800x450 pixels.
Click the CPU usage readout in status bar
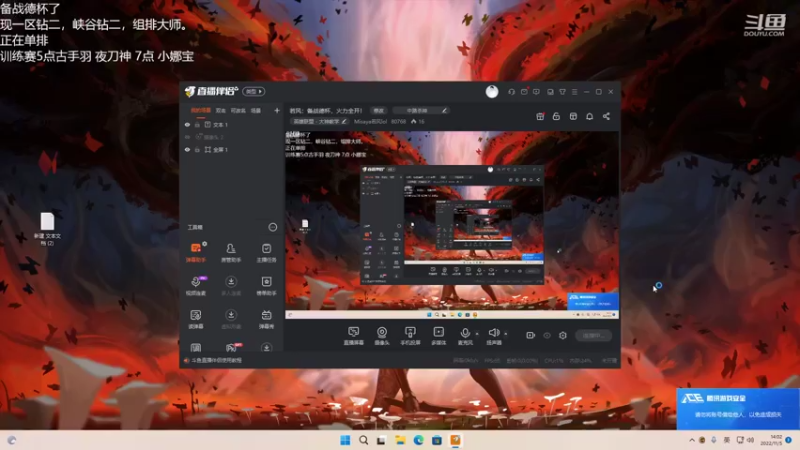tap(554, 360)
